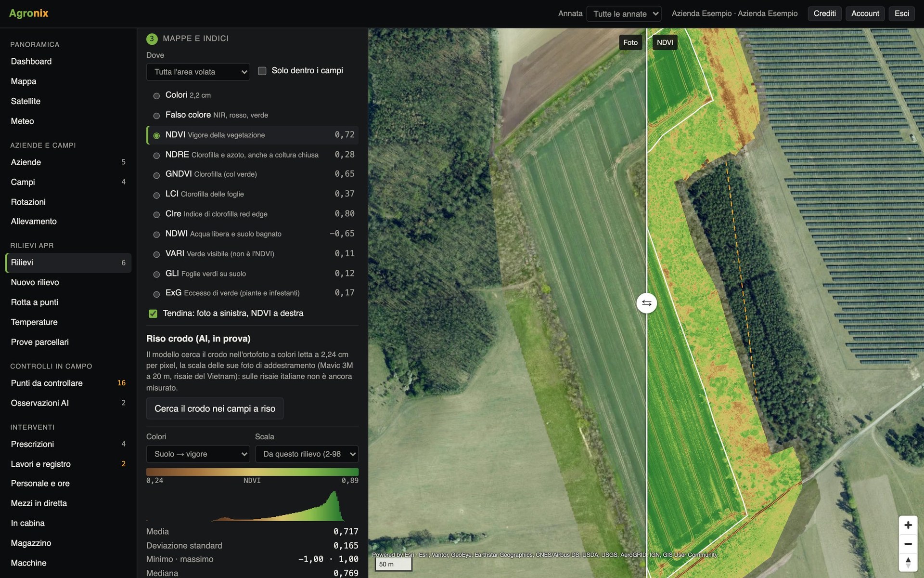Zoom out on the map

pos(908,544)
